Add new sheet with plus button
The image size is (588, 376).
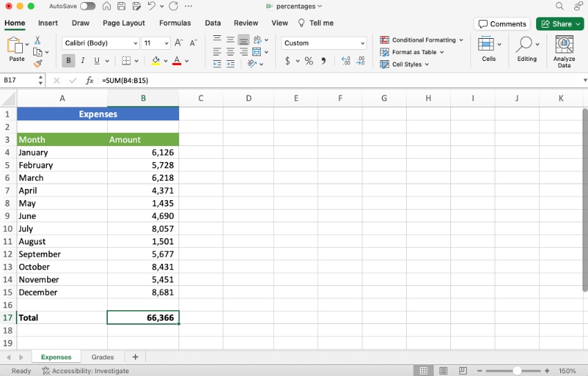pos(136,357)
